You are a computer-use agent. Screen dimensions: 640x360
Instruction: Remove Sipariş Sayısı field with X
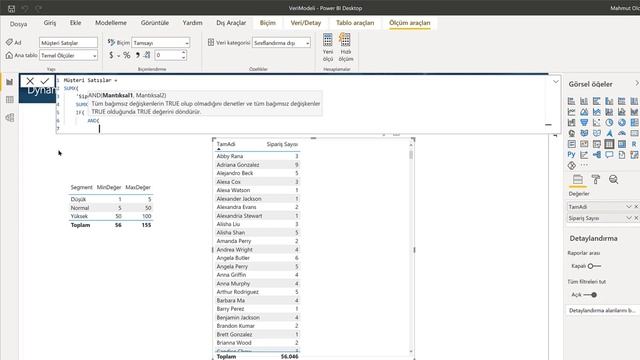(x=636, y=218)
